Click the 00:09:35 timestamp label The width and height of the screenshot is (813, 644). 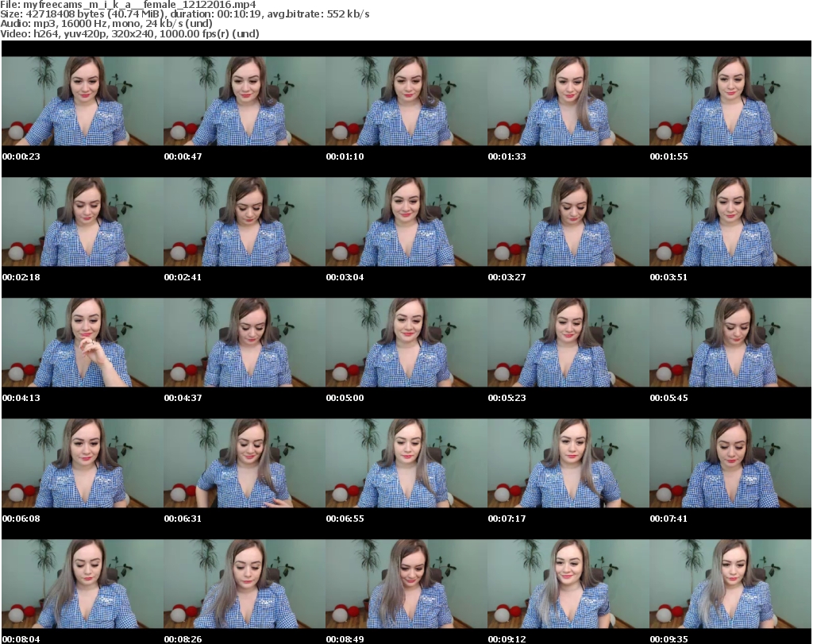pyautogui.click(x=669, y=639)
